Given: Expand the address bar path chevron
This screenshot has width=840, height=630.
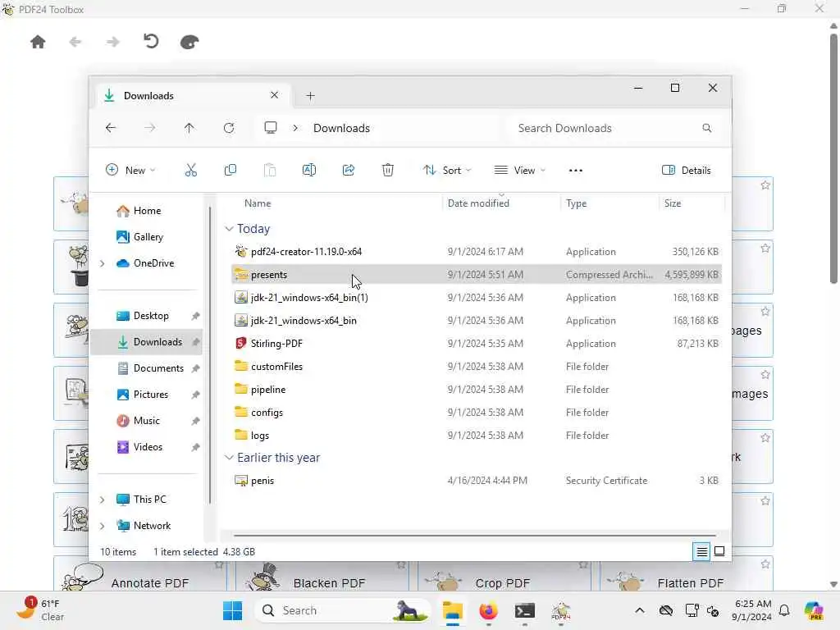Looking at the screenshot, I should point(295,128).
